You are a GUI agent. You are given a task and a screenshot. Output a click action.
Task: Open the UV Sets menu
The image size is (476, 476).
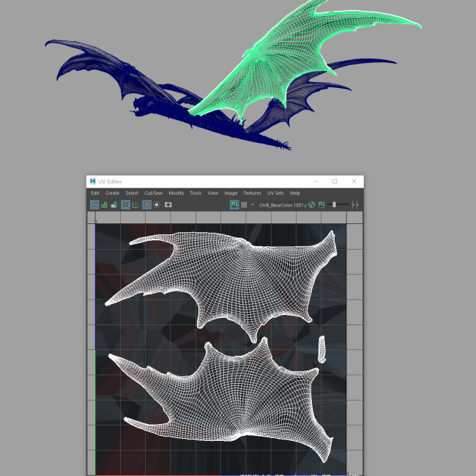(x=275, y=193)
